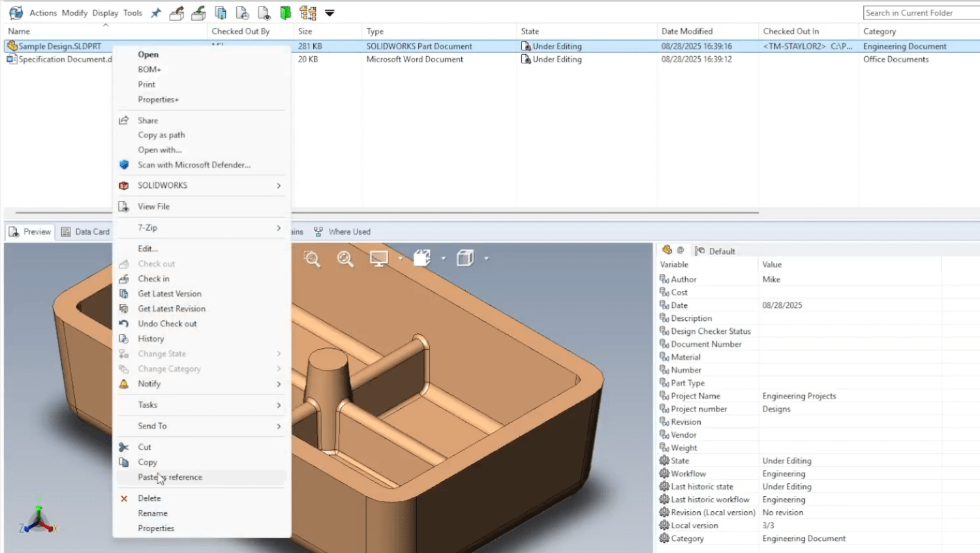
Task: Select the Sample Design.SLDPRT file row
Action: pyautogui.click(x=492, y=46)
